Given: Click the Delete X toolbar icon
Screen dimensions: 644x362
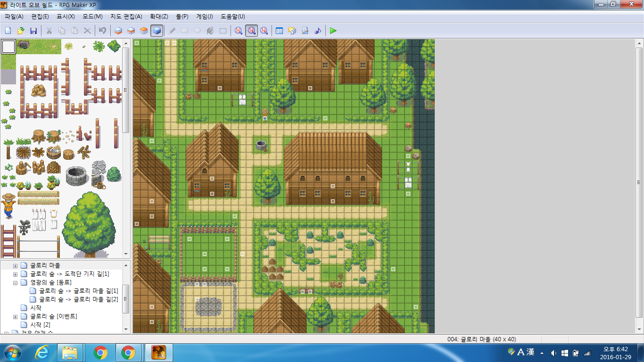Looking at the screenshot, I should (87, 31).
